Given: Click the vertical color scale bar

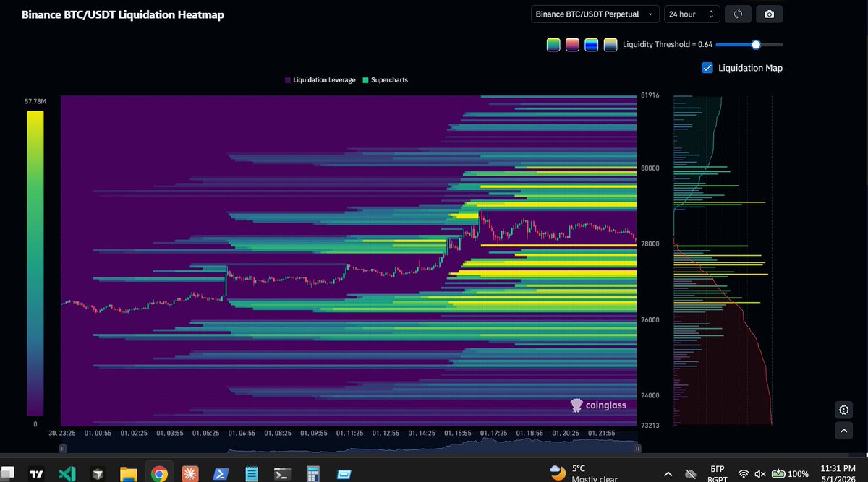Looking at the screenshot, I should pos(35,263).
